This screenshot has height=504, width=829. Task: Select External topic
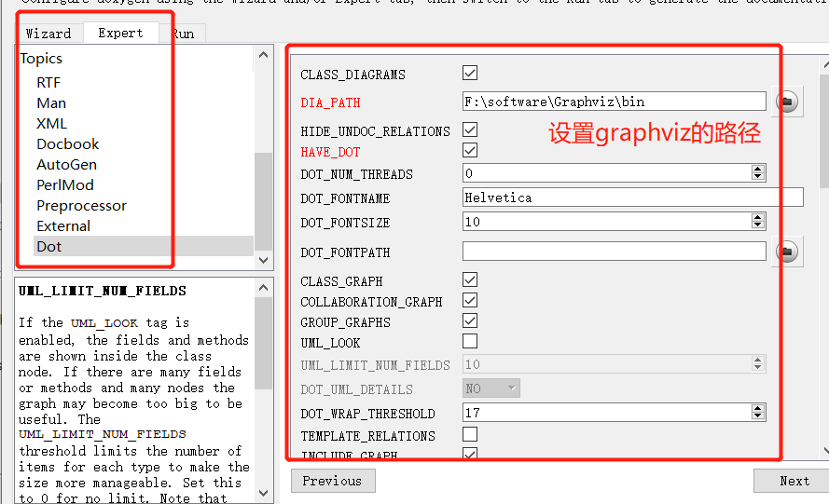tap(63, 226)
